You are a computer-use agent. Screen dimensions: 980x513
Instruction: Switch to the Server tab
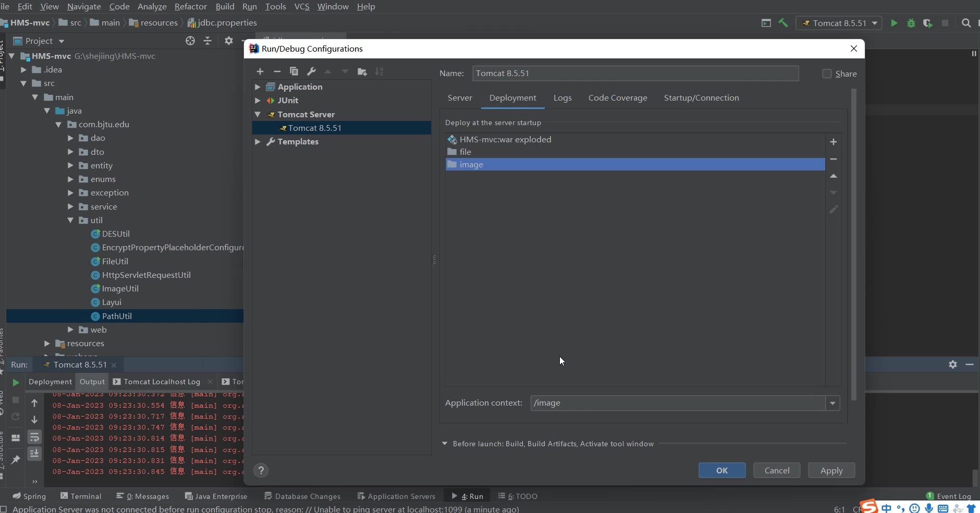pos(460,98)
